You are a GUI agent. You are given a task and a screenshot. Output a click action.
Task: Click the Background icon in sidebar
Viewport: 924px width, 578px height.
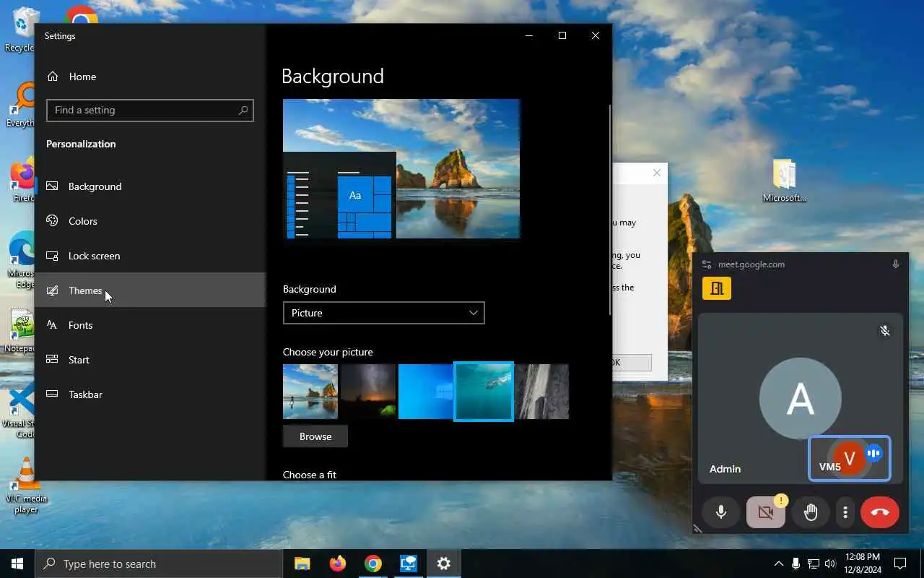(x=52, y=186)
